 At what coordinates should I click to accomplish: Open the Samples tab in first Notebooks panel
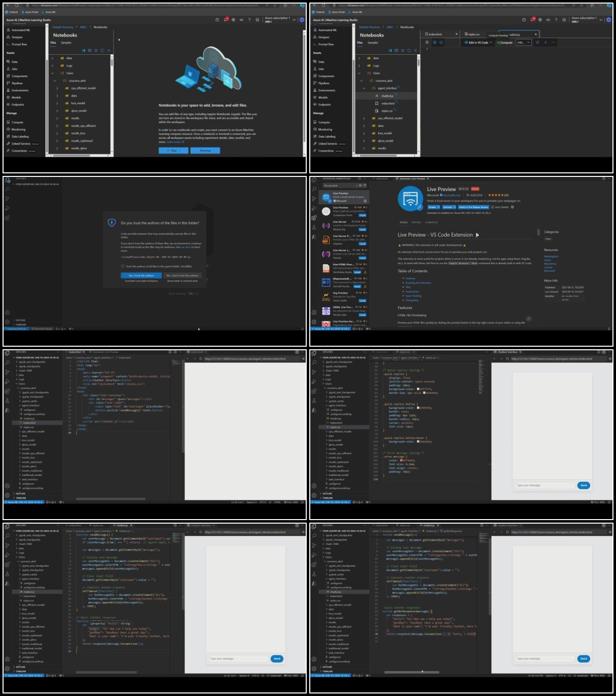click(66, 43)
